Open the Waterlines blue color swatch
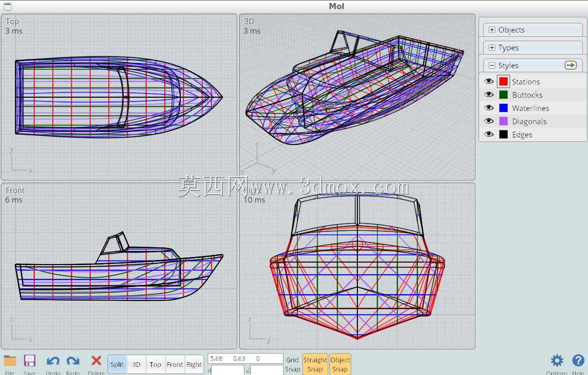The height and width of the screenshot is (375, 588). [503, 108]
